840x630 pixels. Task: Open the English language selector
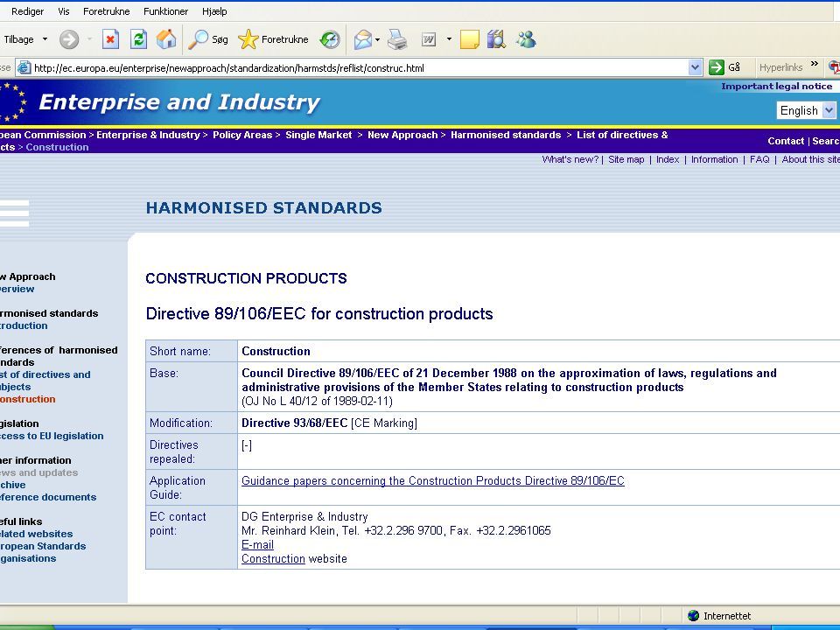pos(806,110)
